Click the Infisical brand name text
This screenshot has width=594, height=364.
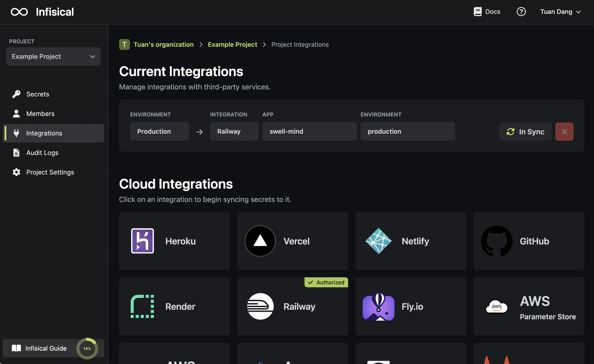tap(55, 12)
